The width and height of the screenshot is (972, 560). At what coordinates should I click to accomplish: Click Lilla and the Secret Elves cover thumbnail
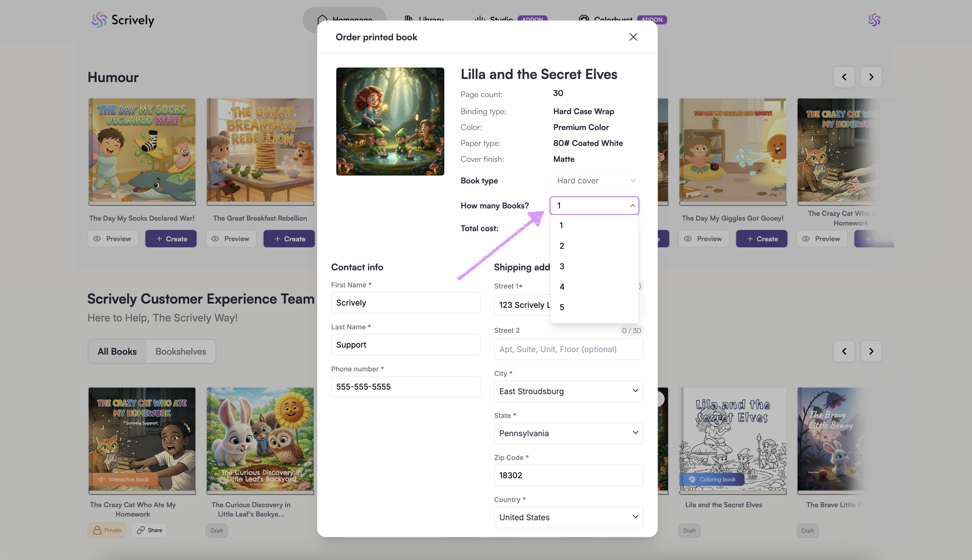tap(390, 122)
